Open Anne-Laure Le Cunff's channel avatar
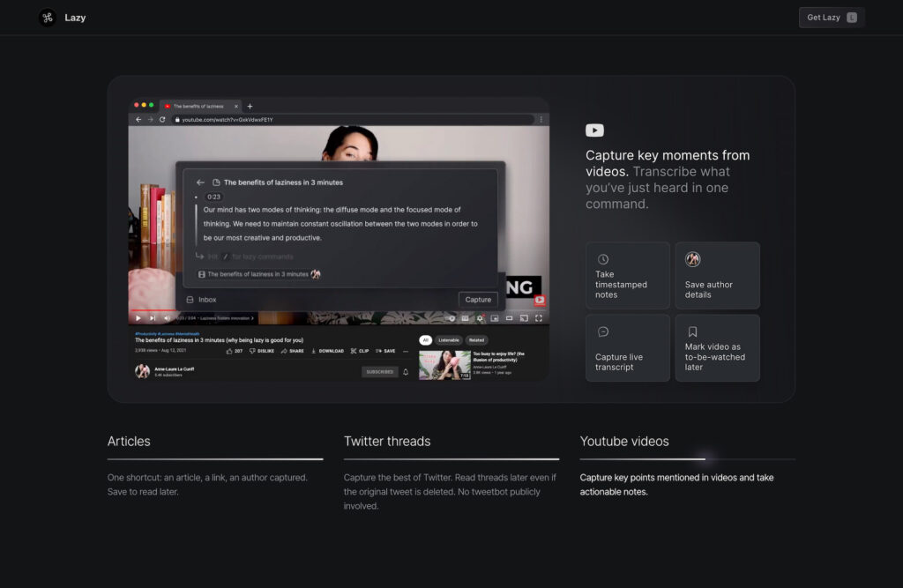903x588 pixels. 142,371
